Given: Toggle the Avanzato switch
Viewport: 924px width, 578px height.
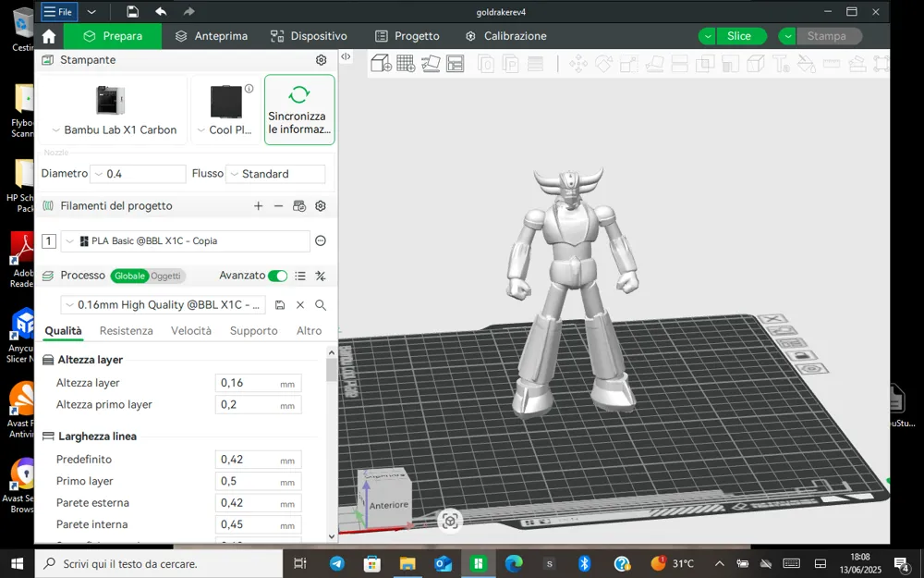Looking at the screenshot, I should click(x=277, y=276).
